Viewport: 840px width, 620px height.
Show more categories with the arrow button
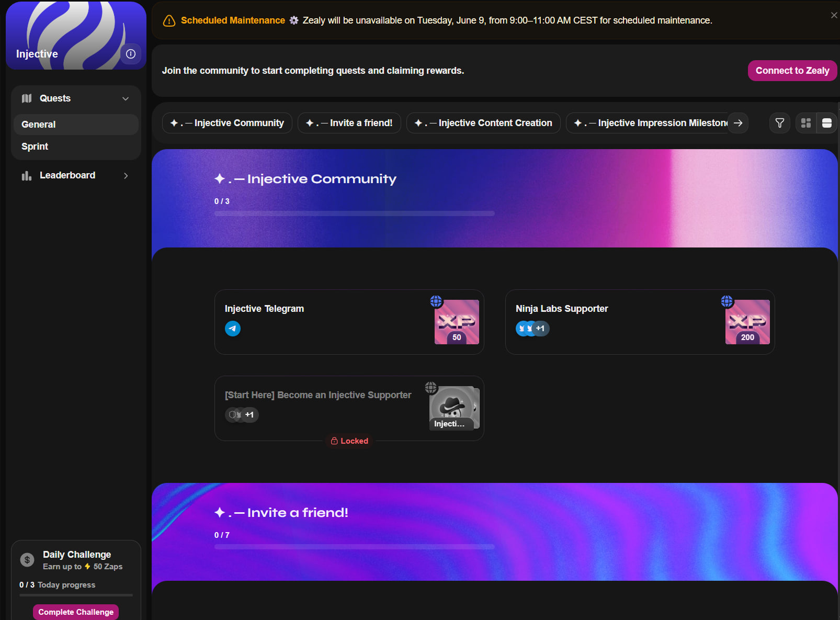click(x=738, y=123)
